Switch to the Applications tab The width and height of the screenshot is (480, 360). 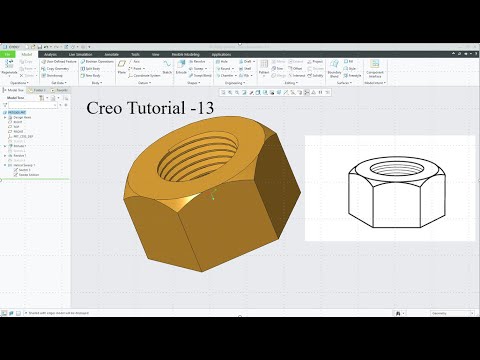(x=221, y=54)
